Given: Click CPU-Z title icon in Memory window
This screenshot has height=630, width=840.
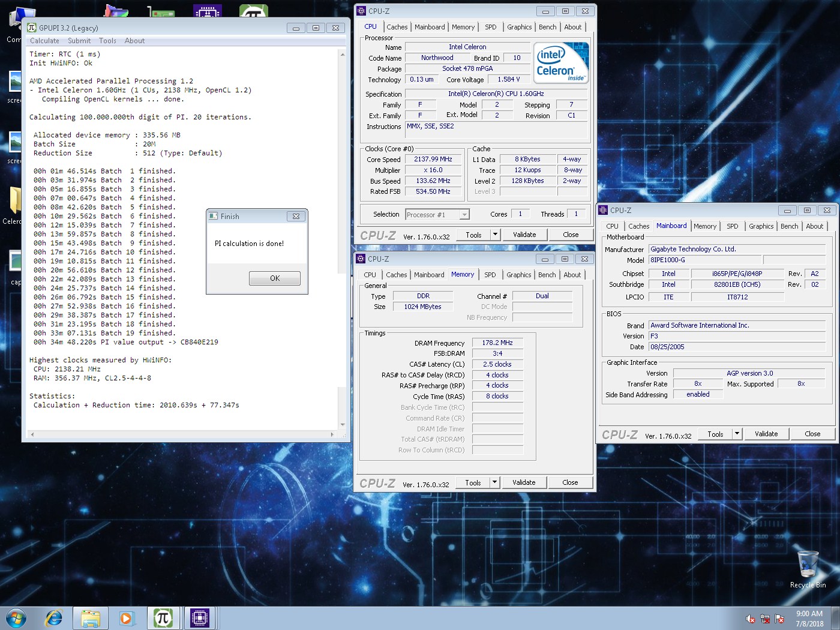Looking at the screenshot, I should [361, 259].
